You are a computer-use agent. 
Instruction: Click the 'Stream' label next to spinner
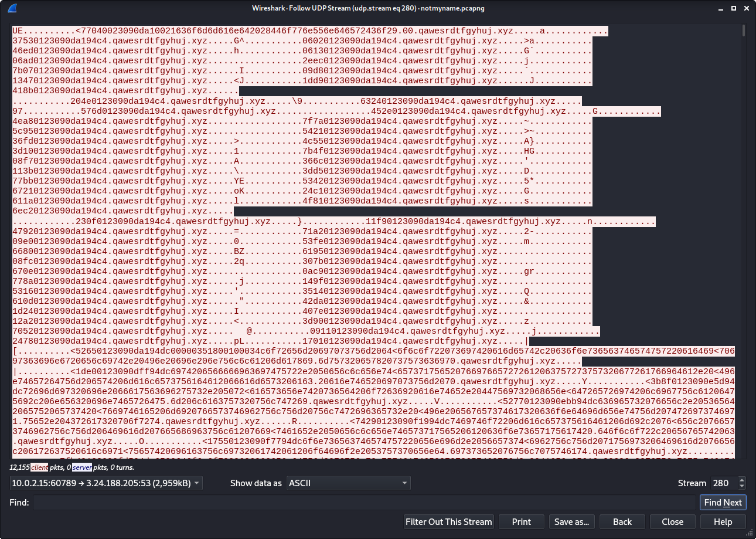click(x=692, y=483)
